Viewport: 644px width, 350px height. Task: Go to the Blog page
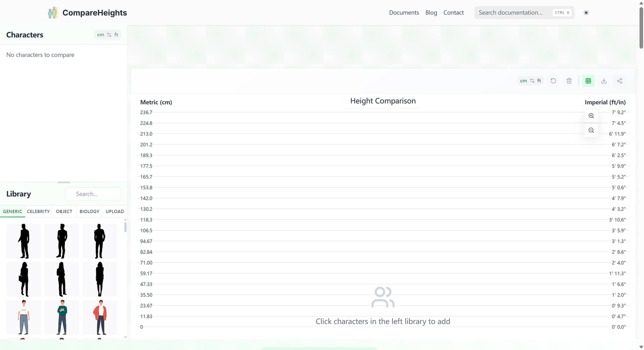pos(431,13)
